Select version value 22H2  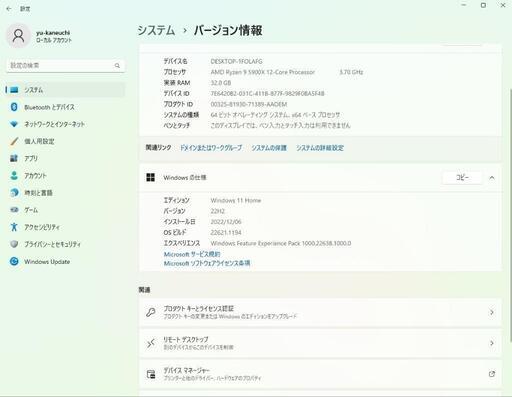(x=218, y=211)
